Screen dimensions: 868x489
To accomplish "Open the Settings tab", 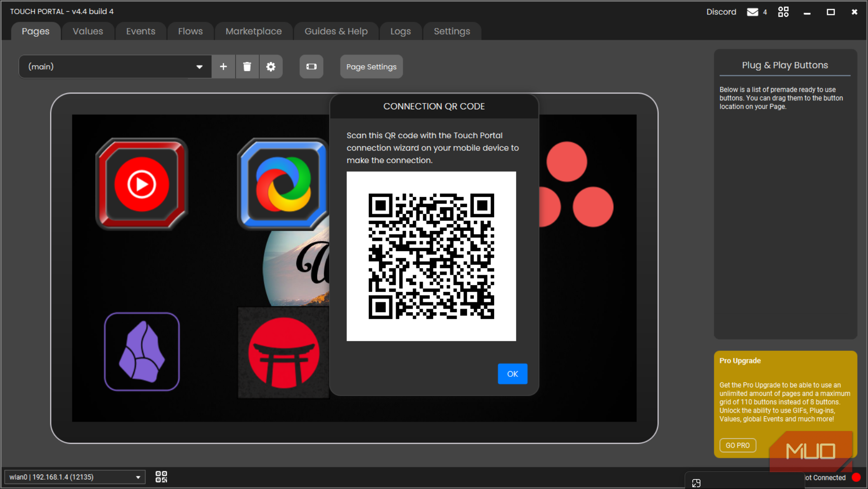I will pyautogui.click(x=452, y=31).
